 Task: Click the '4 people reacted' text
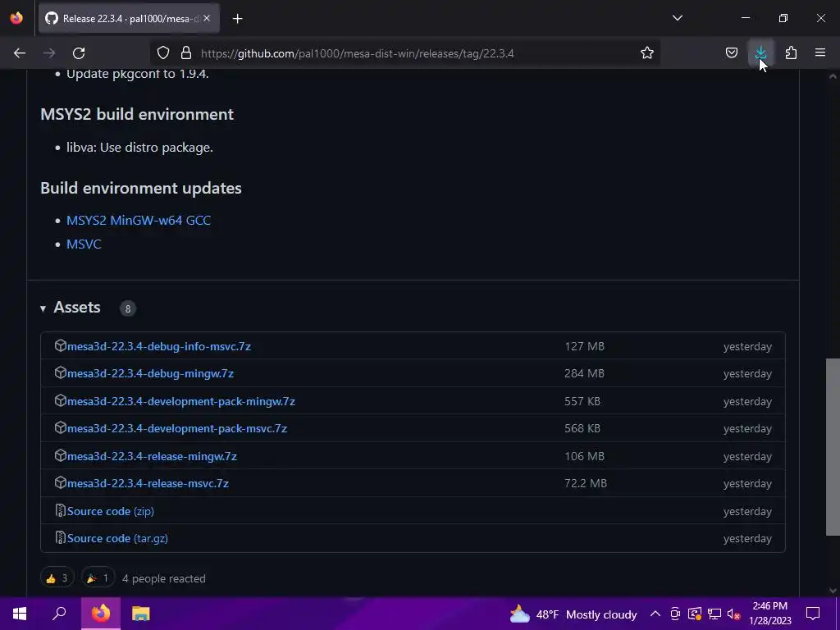tap(164, 578)
